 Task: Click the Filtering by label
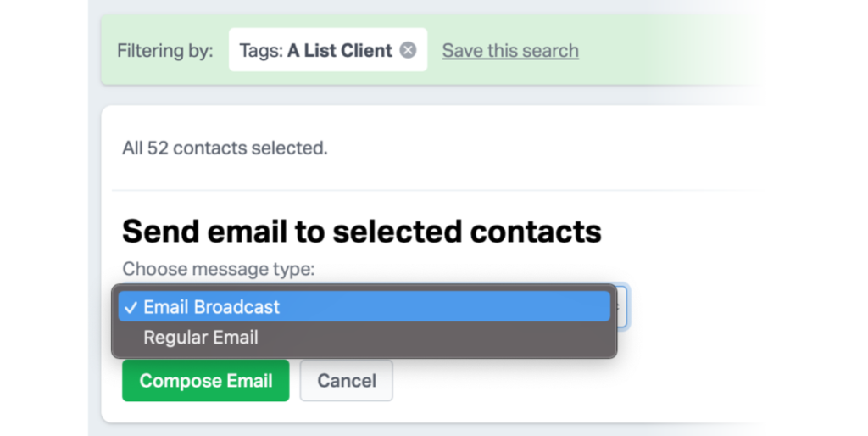165,50
